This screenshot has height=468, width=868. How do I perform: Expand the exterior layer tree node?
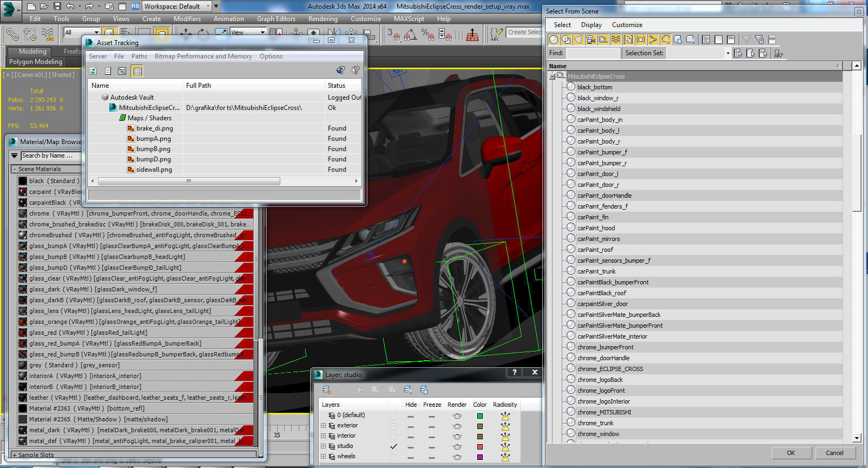coord(324,426)
